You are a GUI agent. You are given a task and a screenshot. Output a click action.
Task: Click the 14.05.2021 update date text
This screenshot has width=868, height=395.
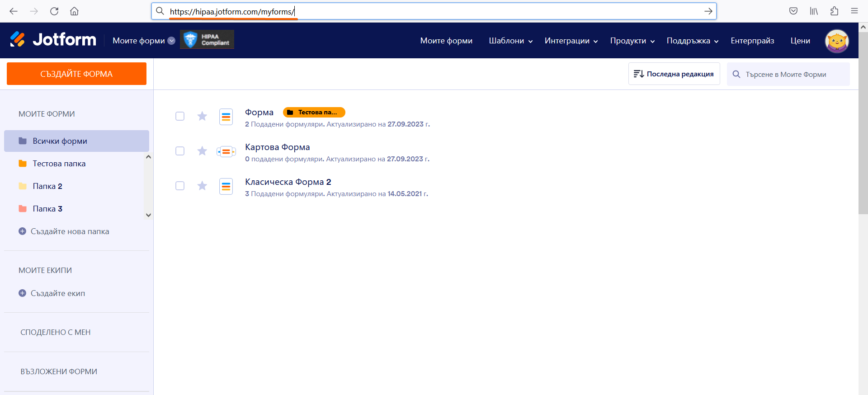[408, 194]
